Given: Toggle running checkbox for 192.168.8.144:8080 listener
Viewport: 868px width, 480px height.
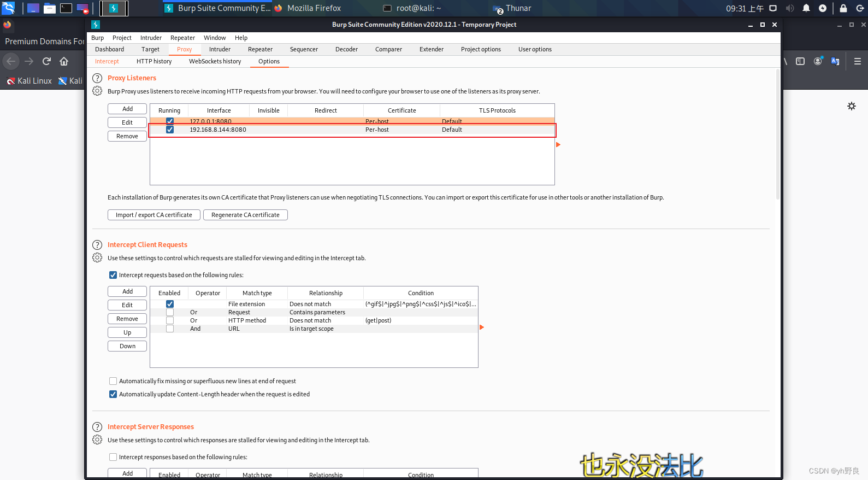Looking at the screenshot, I should coord(170,130).
